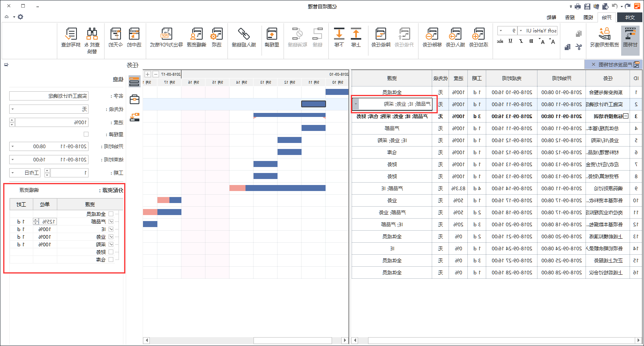Screen dimensions: 644x346
Task: Open the 工作日 duration unit dropdown
Action: click(13, 173)
